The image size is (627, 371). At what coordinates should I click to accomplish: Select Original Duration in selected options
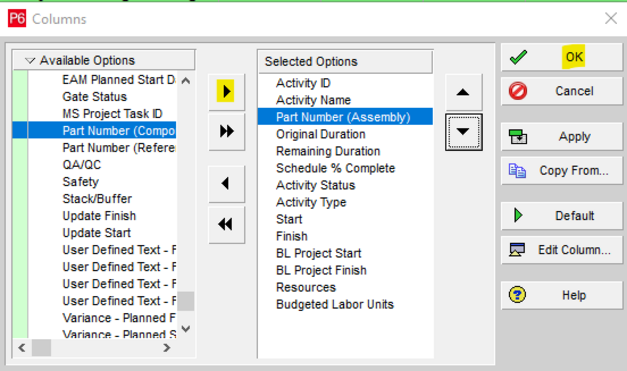coord(321,134)
